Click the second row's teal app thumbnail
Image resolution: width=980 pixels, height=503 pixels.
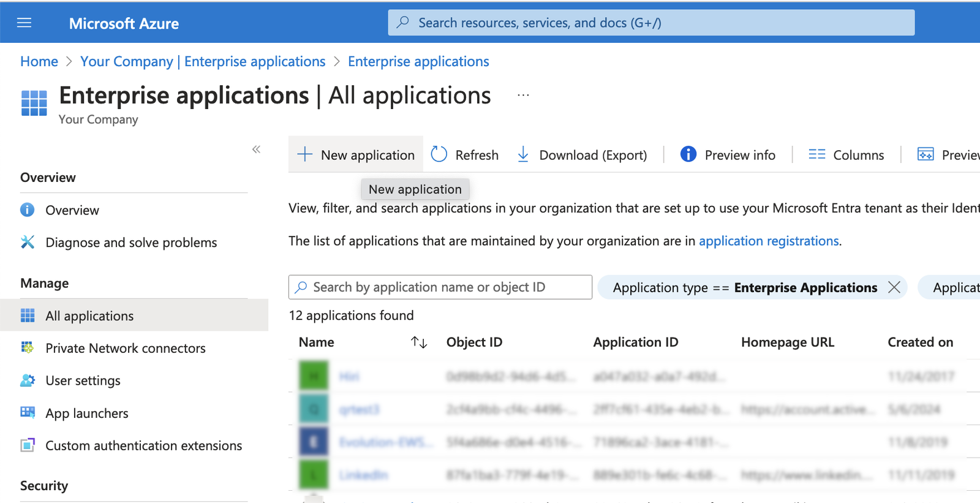pyautogui.click(x=314, y=409)
